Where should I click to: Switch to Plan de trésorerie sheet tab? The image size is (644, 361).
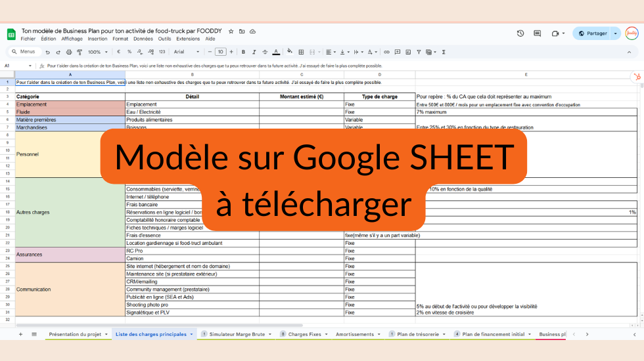pyautogui.click(x=419, y=334)
